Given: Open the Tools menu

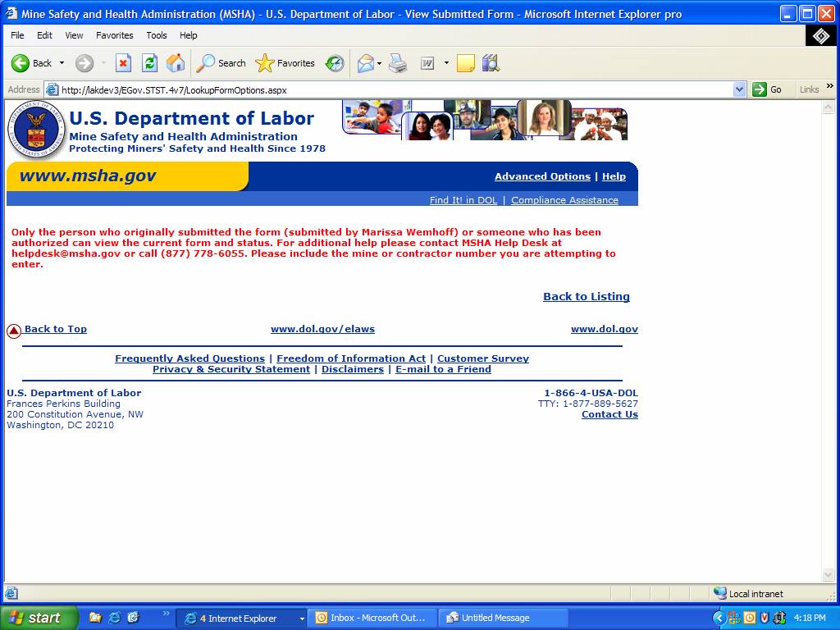Looking at the screenshot, I should point(157,35).
